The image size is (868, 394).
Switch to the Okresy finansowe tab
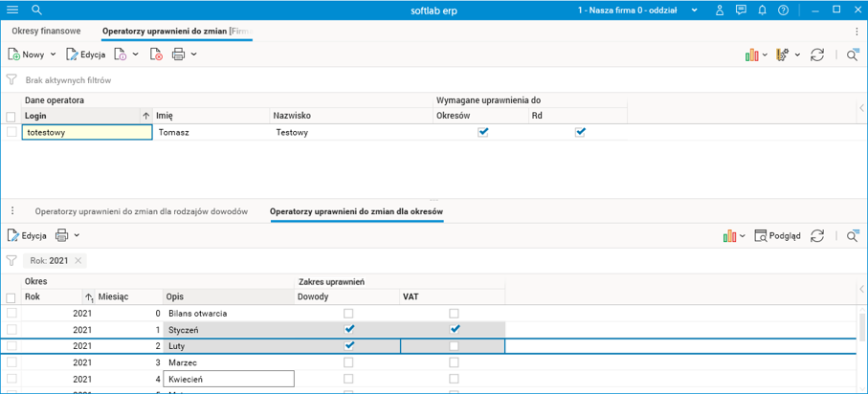46,31
